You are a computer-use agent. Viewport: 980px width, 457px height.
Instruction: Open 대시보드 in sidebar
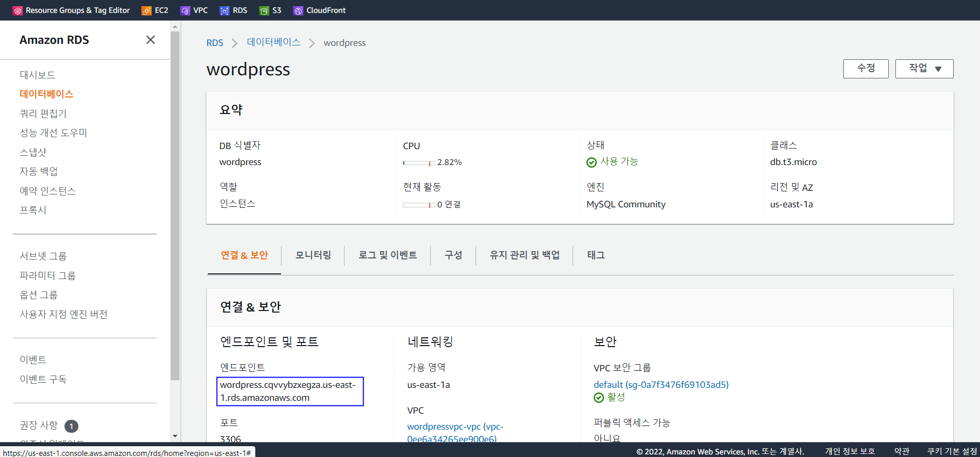coord(37,75)
